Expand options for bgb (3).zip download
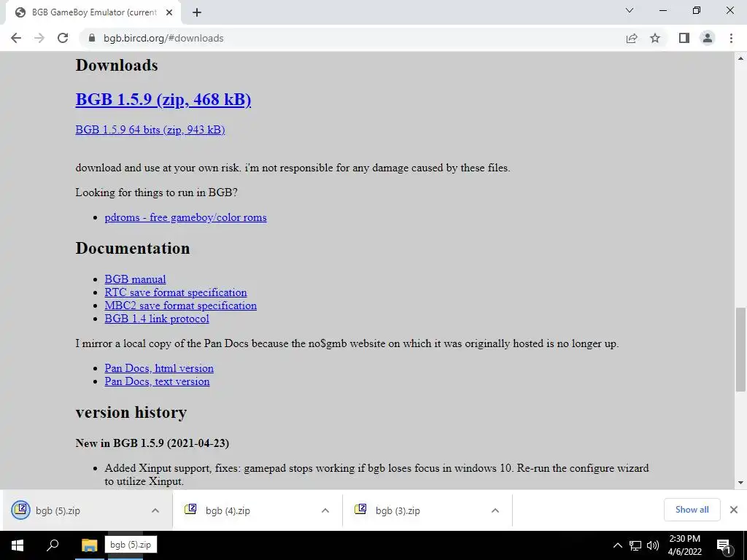Screen dimensions: 747x560 495,510
